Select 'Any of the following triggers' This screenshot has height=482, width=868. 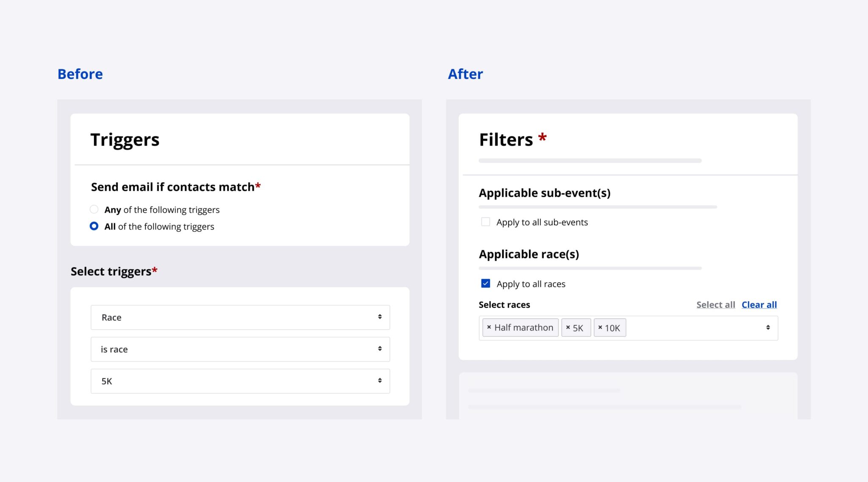[94, 209]
